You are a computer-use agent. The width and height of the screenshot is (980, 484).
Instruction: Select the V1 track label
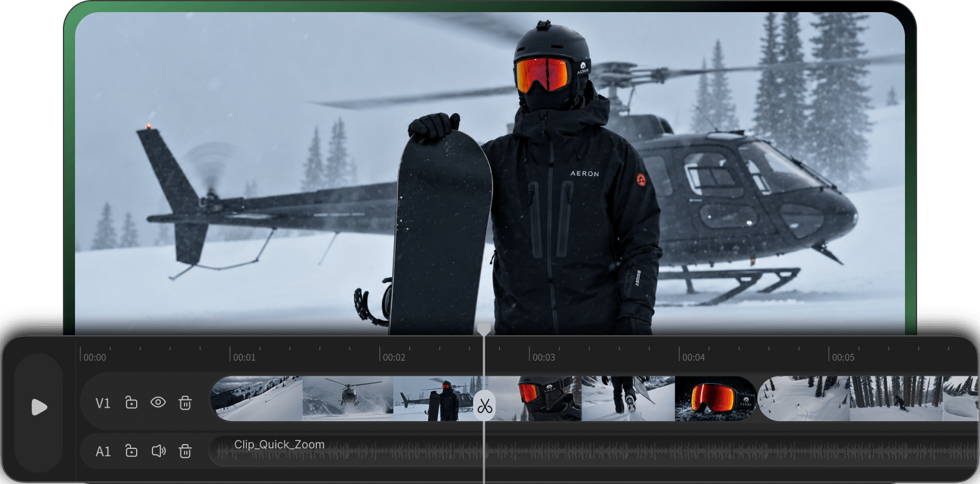point(103,403)
